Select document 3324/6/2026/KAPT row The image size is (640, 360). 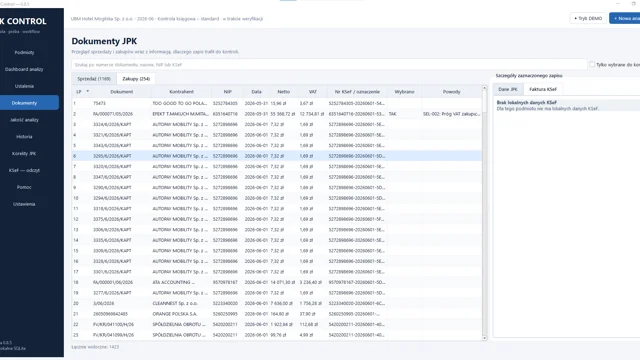(277, 124)
